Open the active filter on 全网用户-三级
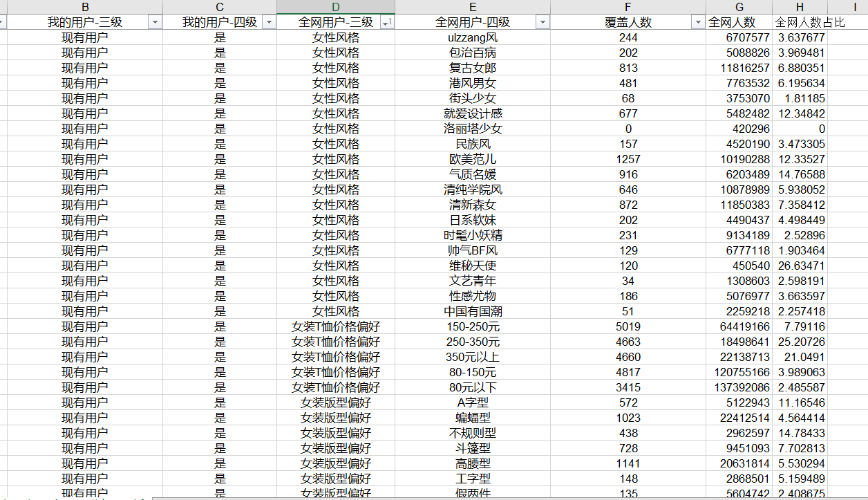 pos(387,22)
